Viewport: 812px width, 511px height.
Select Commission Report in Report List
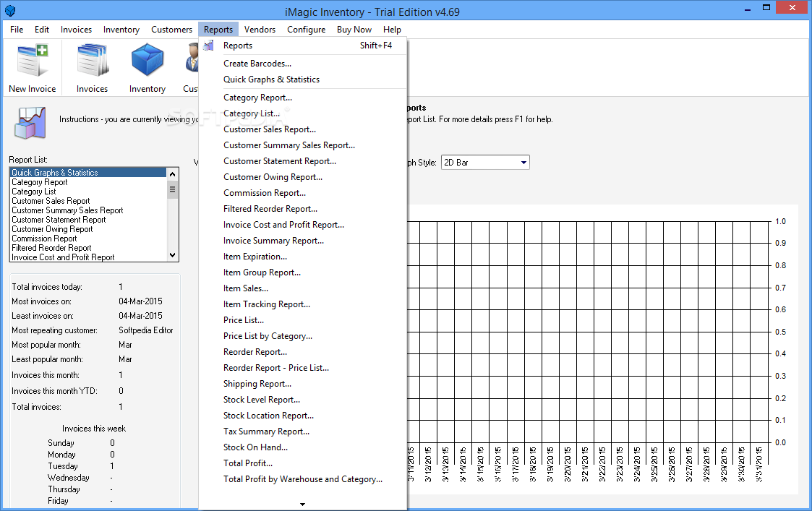click(x=88, y=239)
